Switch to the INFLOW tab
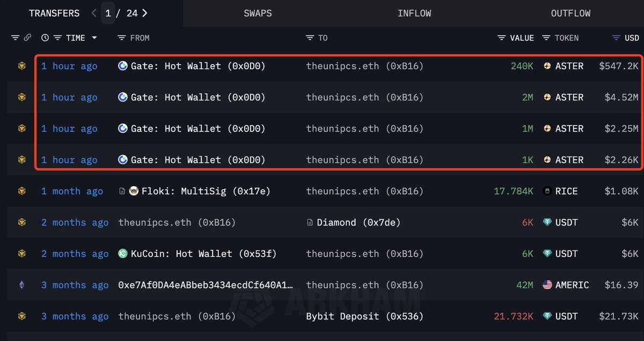644x341 pixels. pos(414,13)
